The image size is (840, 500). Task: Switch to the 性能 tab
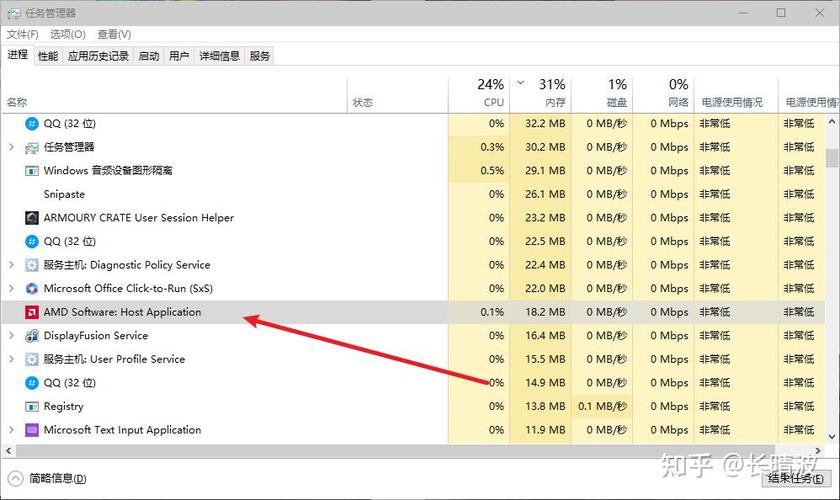click(x=48, y=56)
